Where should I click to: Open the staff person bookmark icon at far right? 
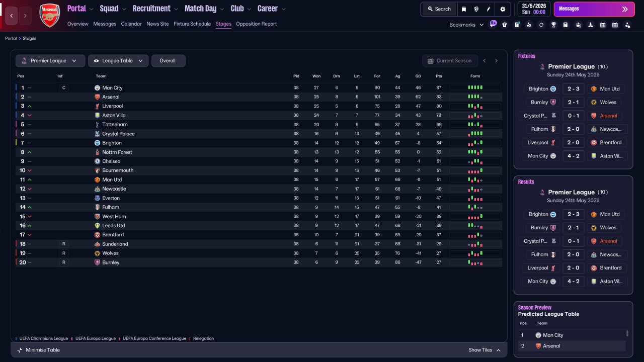[x=627, y=25]
